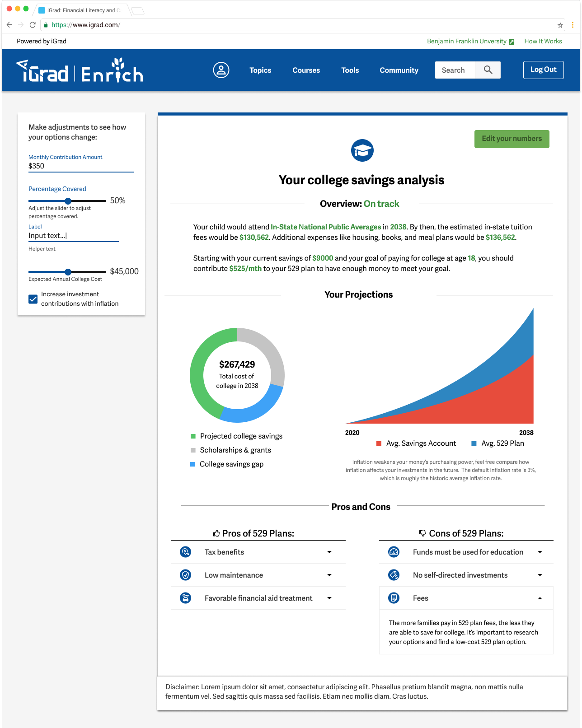Click the green Projected college savings legend square

click(x=193, y=436)
